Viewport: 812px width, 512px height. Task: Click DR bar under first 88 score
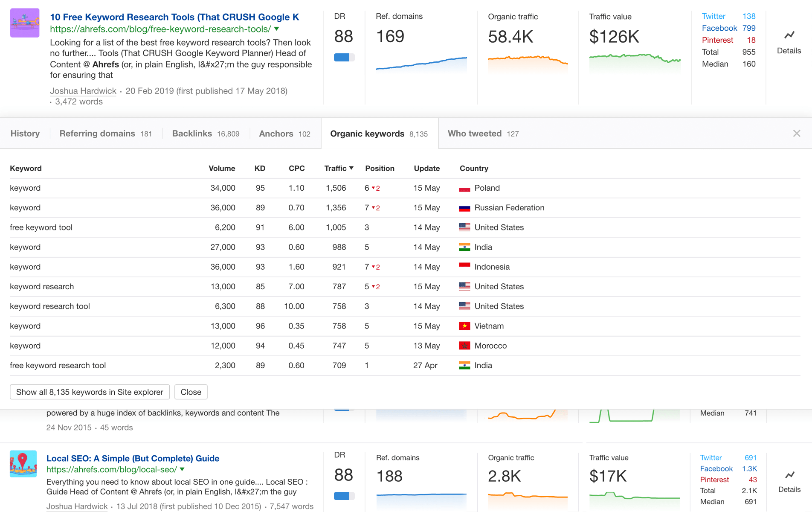(x=344, y=57)
